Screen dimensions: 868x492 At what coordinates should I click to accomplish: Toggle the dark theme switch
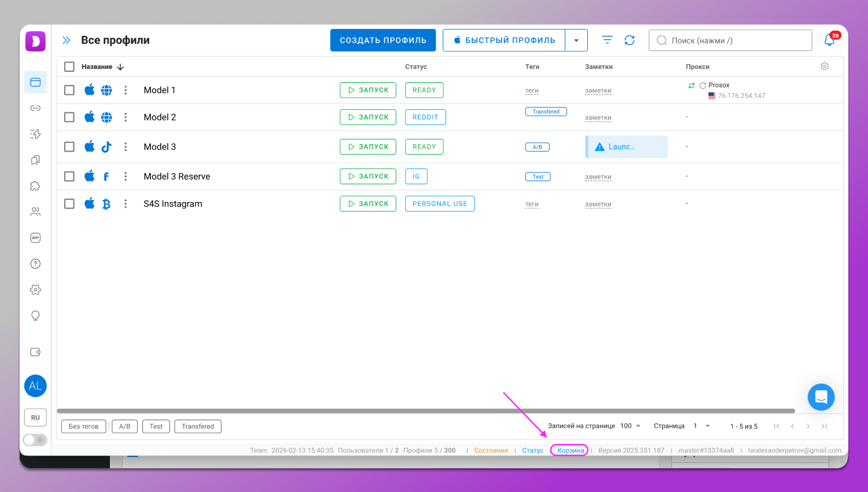click(35, 440)
